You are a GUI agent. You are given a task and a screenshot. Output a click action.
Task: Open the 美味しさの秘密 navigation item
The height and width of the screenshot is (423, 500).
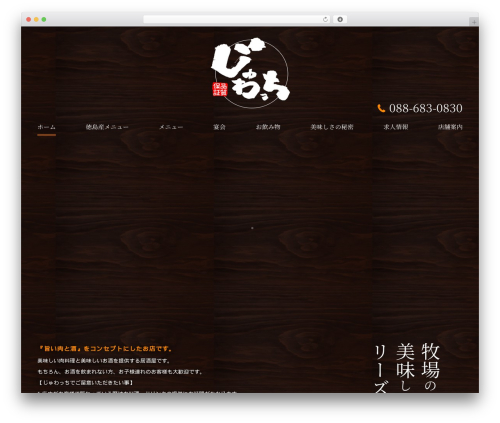click(332, 127)
